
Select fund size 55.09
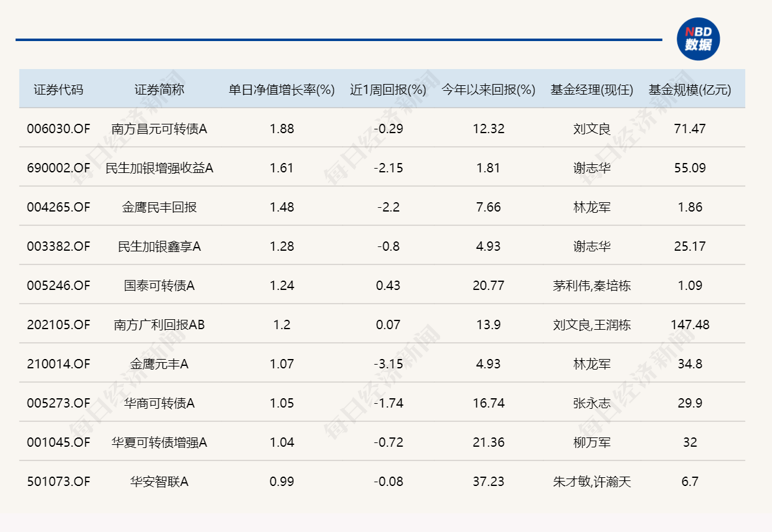690,168
